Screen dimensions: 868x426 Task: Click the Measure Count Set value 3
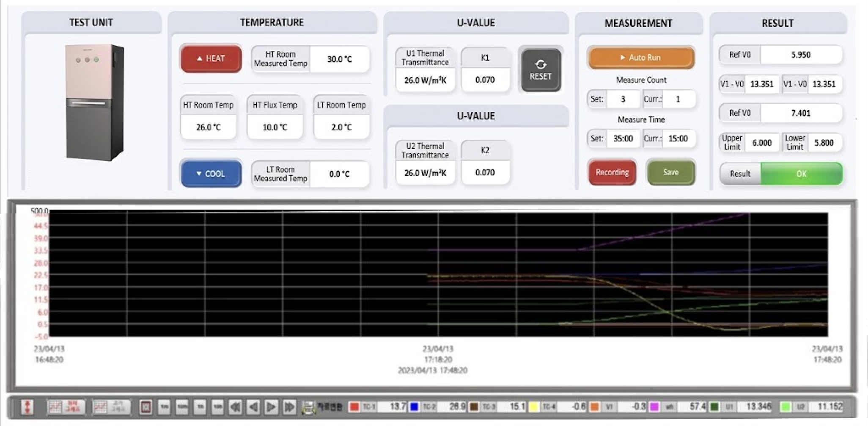tap(623, 99)
